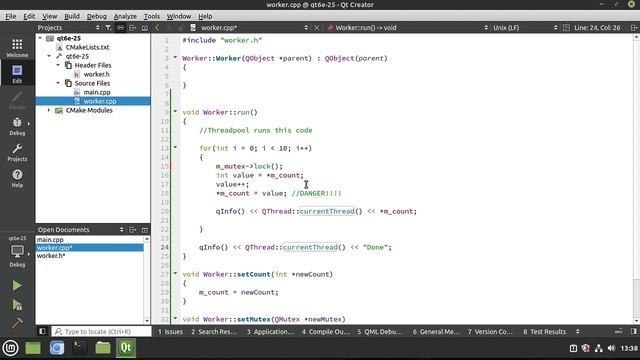The width and height of the screenshot is (640, 360).
Task: Open the Analyze menu
Action: pyautogui.click(x=125, y=16)
